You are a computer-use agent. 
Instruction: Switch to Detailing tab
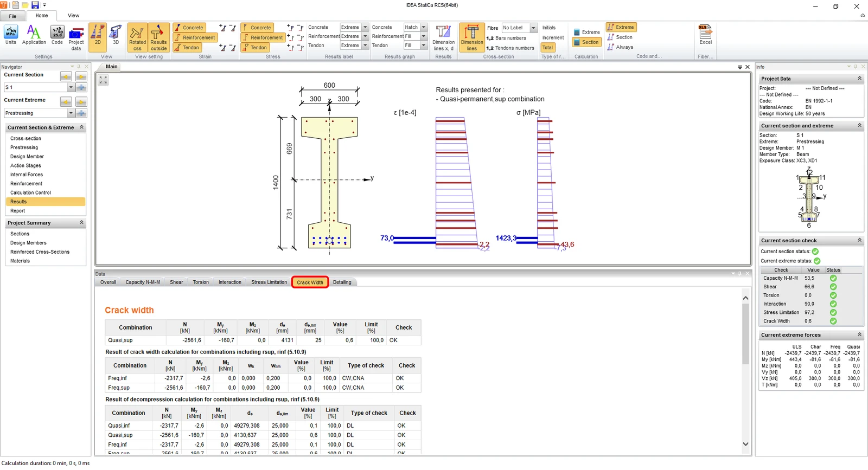(342, 282)
